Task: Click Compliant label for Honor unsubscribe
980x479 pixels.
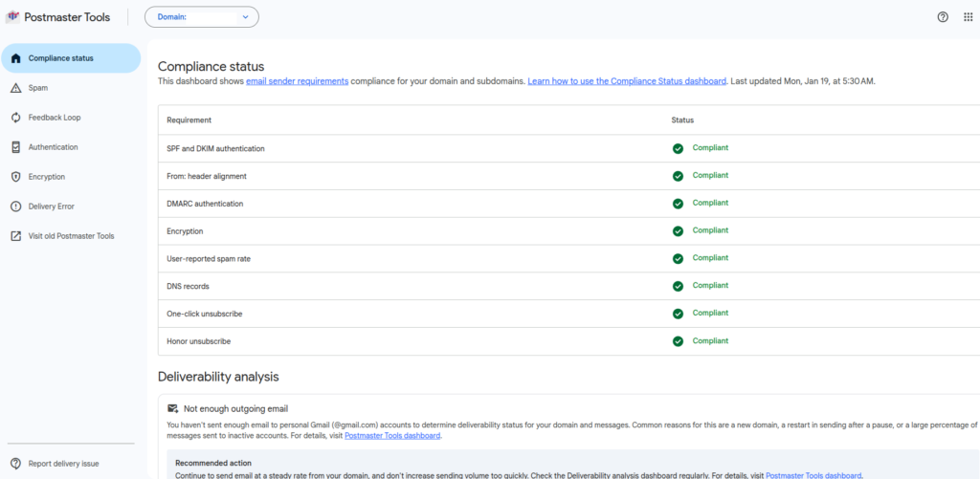Action: [711, 341]
